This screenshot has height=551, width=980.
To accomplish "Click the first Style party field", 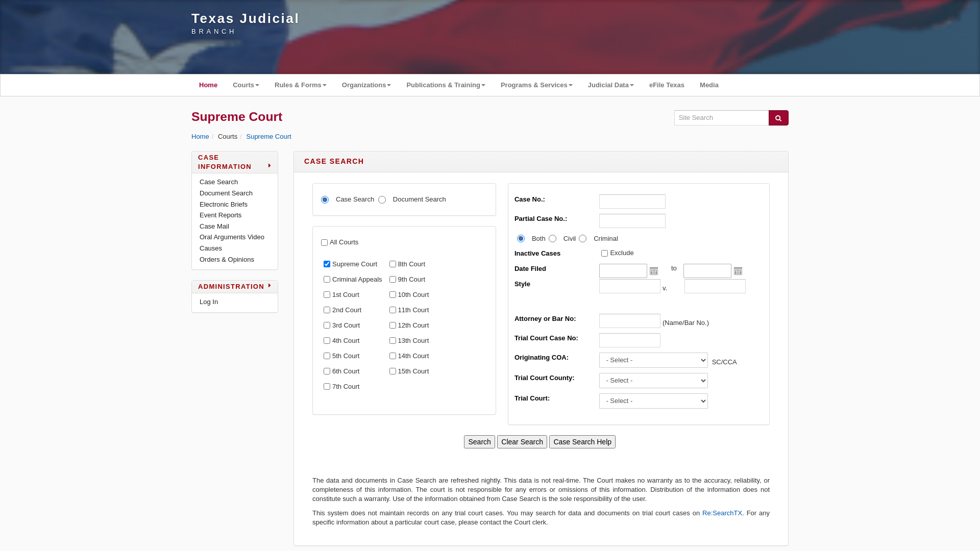I will (x=630, y=286).
